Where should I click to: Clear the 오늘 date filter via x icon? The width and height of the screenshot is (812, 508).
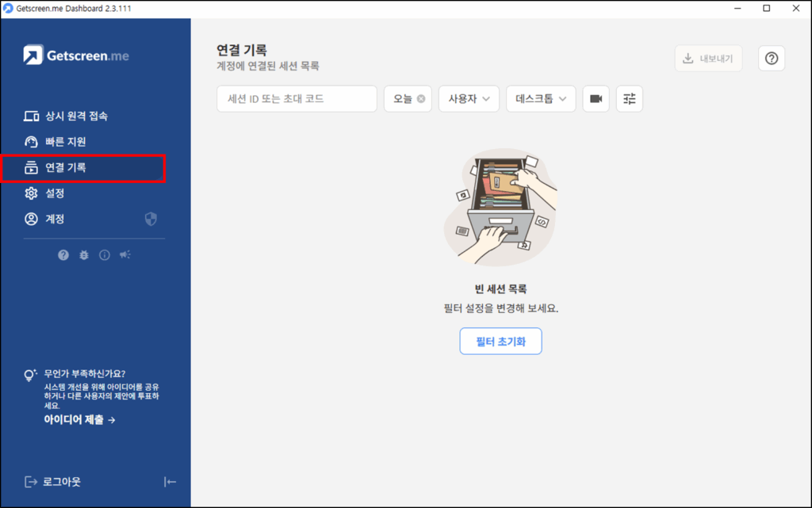tap(421, 99)
